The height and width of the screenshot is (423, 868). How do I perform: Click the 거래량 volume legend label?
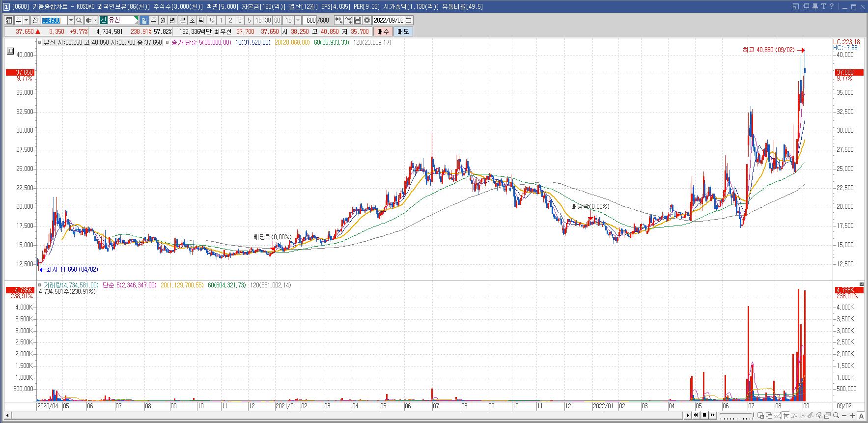[x=71, y=285]
